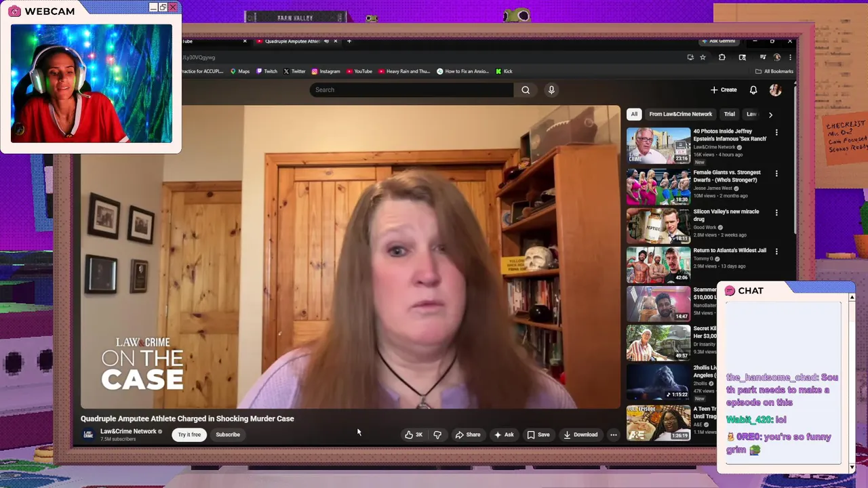
Task: Open Female Giants vs. Strongest Dwarfs thumbnail
Action: (x=658, y=186)
